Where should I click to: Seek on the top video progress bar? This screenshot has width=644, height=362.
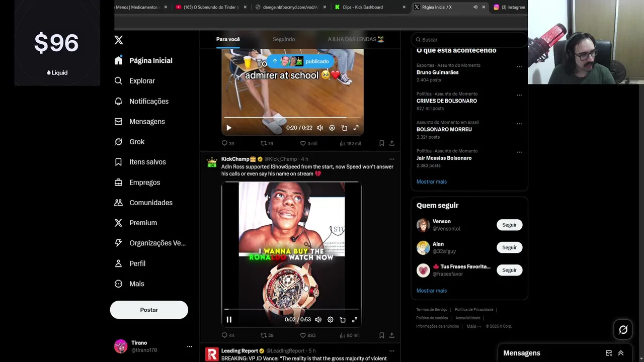(293, 118)
